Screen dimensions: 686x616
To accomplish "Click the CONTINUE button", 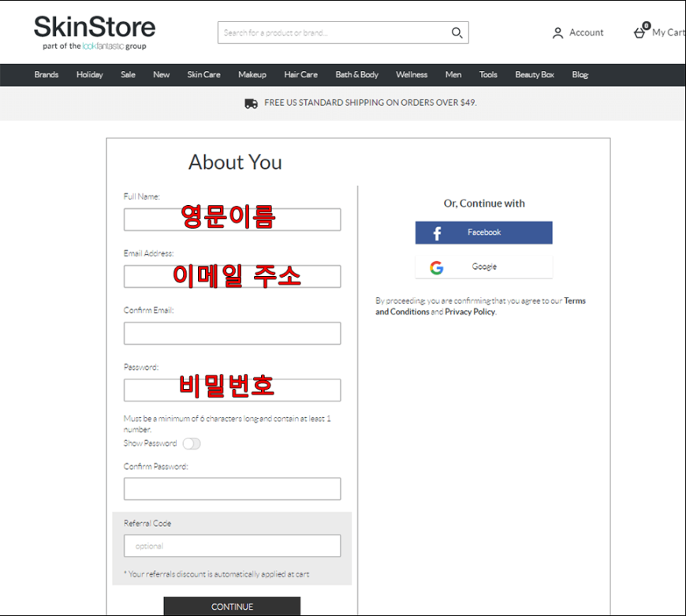I will point(233,607).
